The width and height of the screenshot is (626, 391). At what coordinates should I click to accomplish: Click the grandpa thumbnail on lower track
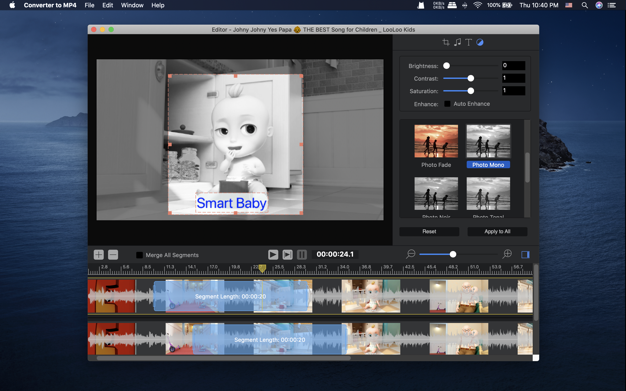point(459,339)
